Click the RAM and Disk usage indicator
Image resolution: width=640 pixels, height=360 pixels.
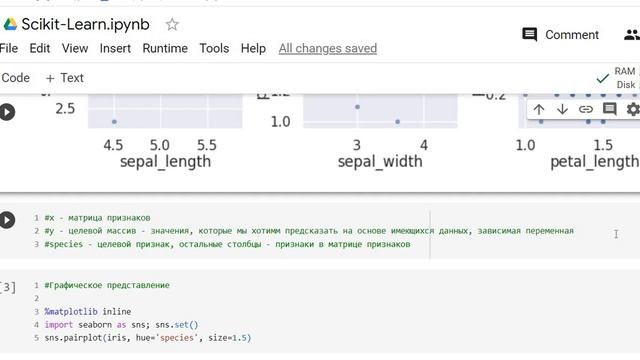click(626, 78)
